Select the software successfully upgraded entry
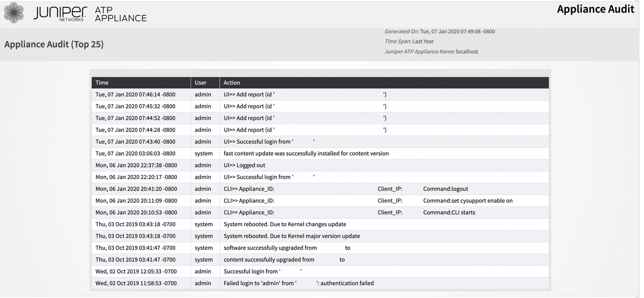Image resolution: width=644 pixels, height=298 pixels. pyautogui.click(x=270, y=248)
